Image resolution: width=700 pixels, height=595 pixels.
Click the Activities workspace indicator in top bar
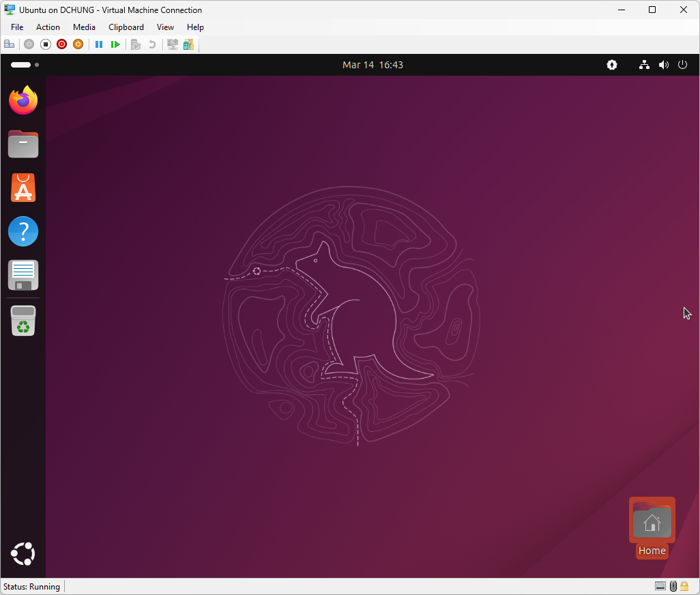(25, 65)
